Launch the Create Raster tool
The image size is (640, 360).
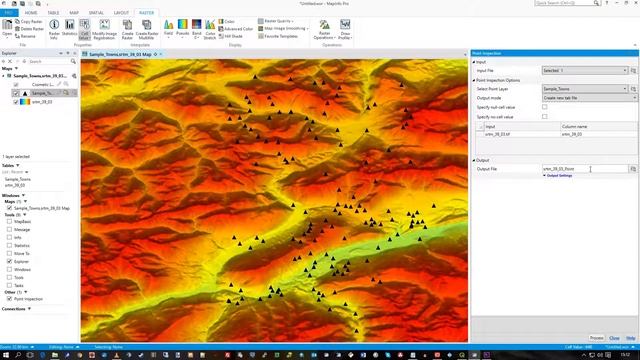coord(127,29)
